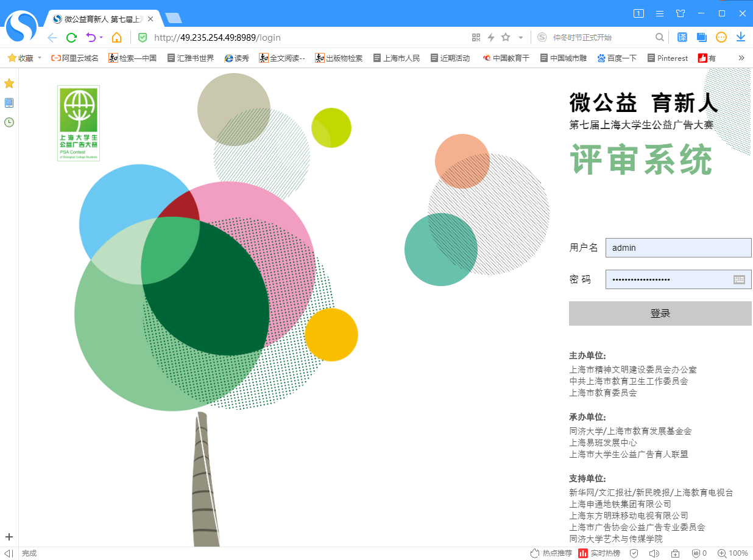Open the QR code icon in address bar
Screen dimensions: 753x560
coord(476,38)
